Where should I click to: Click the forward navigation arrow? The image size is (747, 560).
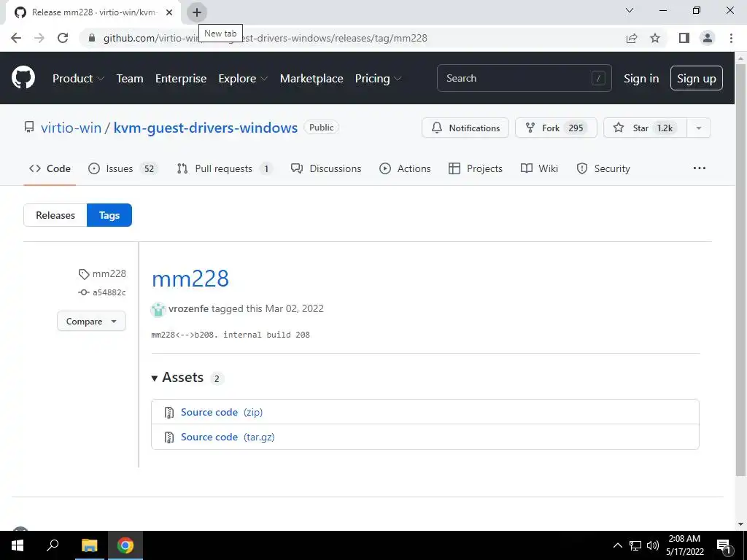tap(39, 38)
